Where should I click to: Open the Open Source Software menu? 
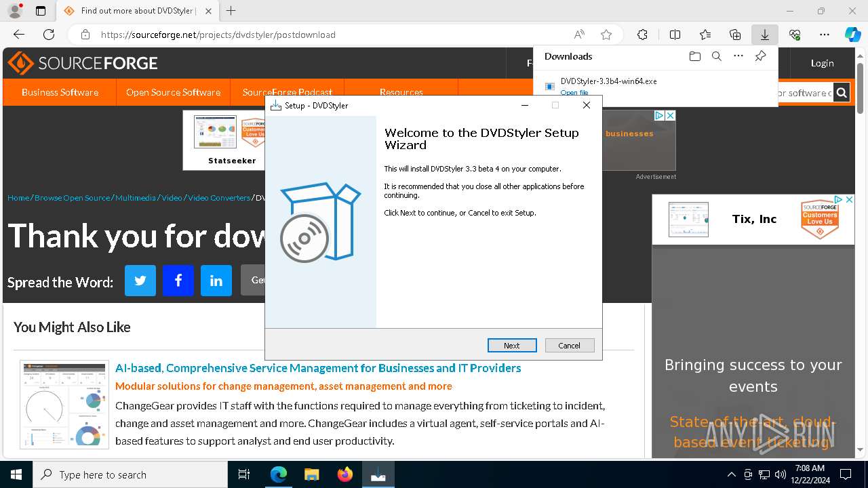(x=173, y=92)
